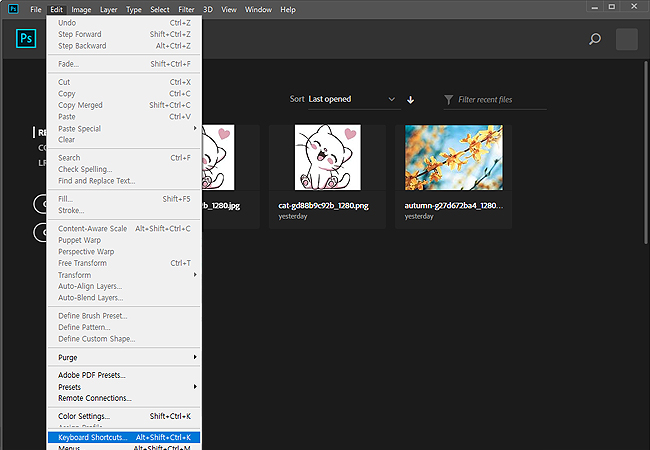Select Stroke in the Edit menu

click(x=124, y=210)
